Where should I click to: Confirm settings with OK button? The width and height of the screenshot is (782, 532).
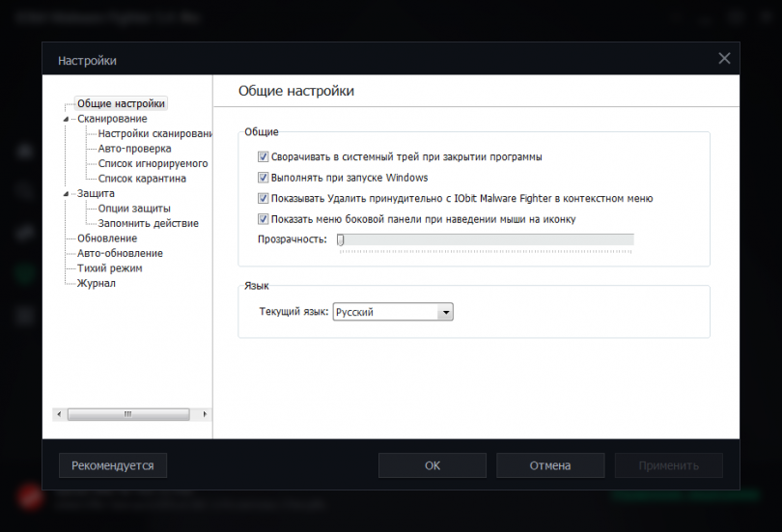click(433, 465)
